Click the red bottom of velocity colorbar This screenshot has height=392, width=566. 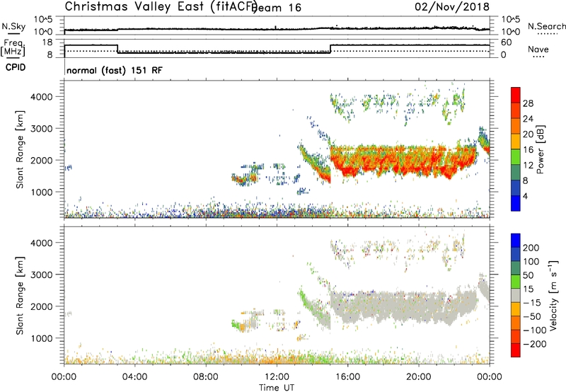coord(516,350)
